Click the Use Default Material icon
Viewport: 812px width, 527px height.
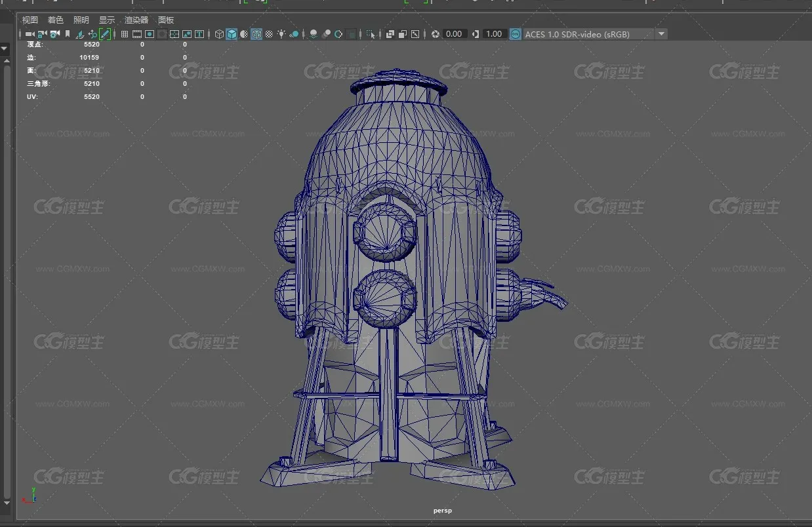[244, 34]
